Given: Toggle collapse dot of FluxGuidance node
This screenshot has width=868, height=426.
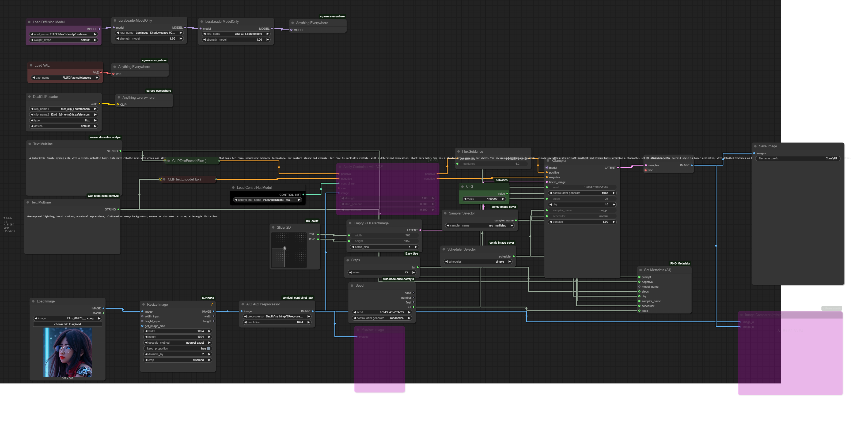Looking at the screenshot, I should tap(458, 152).
